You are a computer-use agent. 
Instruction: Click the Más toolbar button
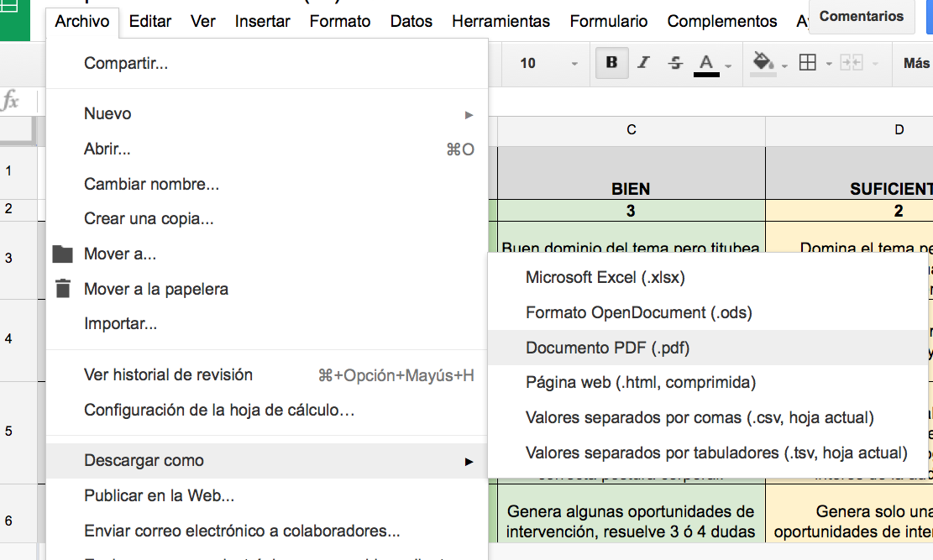915,63
